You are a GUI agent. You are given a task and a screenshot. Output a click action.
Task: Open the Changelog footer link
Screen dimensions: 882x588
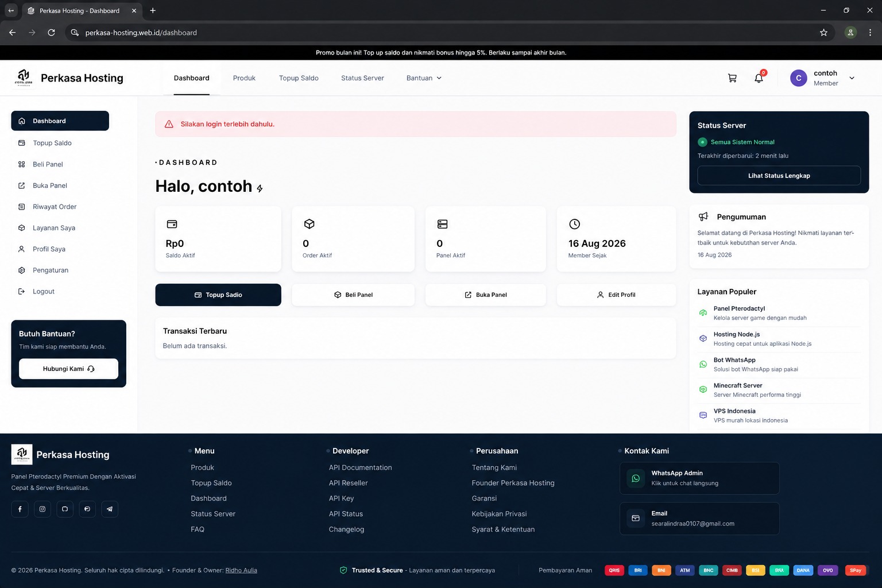pyautogui.click(x=346, y=529)
